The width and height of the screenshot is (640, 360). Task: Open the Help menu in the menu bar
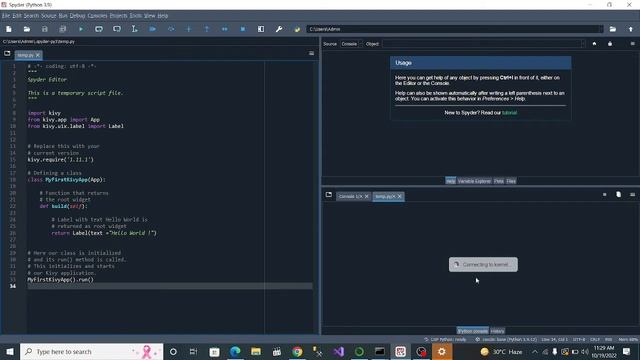162,16
